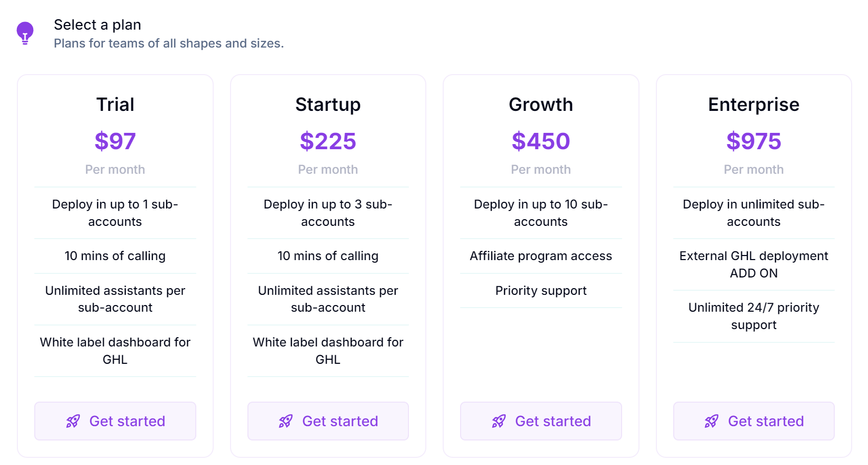Screen dimensions: 868x465
Task: Get started with the Trial plan
Action: coord(115,421)
